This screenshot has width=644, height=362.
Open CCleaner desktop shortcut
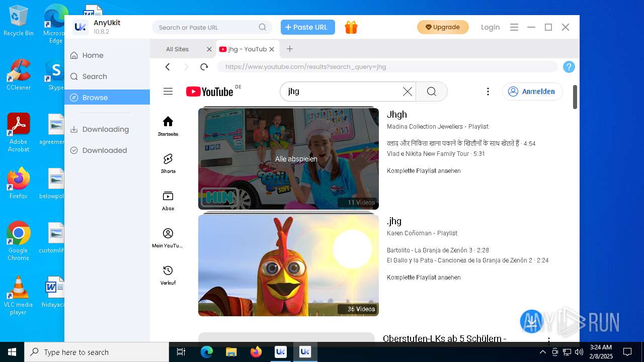19,75
